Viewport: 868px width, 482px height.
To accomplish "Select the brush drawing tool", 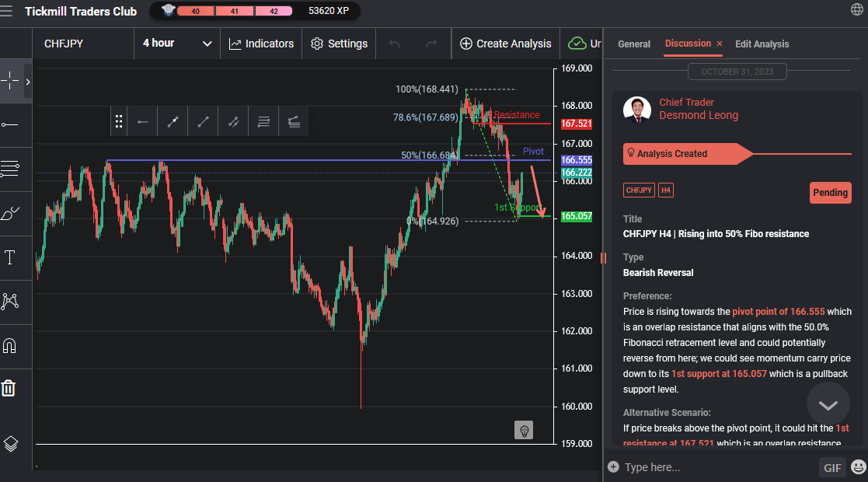I will pyautogui.click(x=10, y=213).
